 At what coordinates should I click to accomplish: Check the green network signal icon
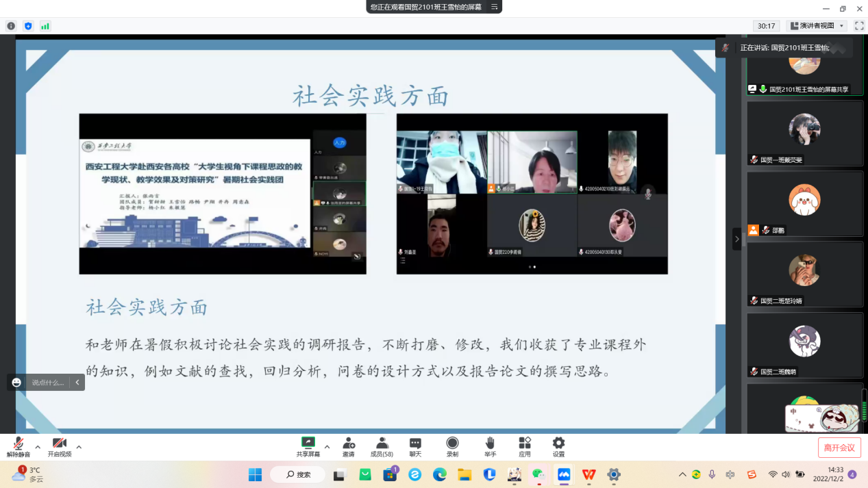click(x=45, y=26)
